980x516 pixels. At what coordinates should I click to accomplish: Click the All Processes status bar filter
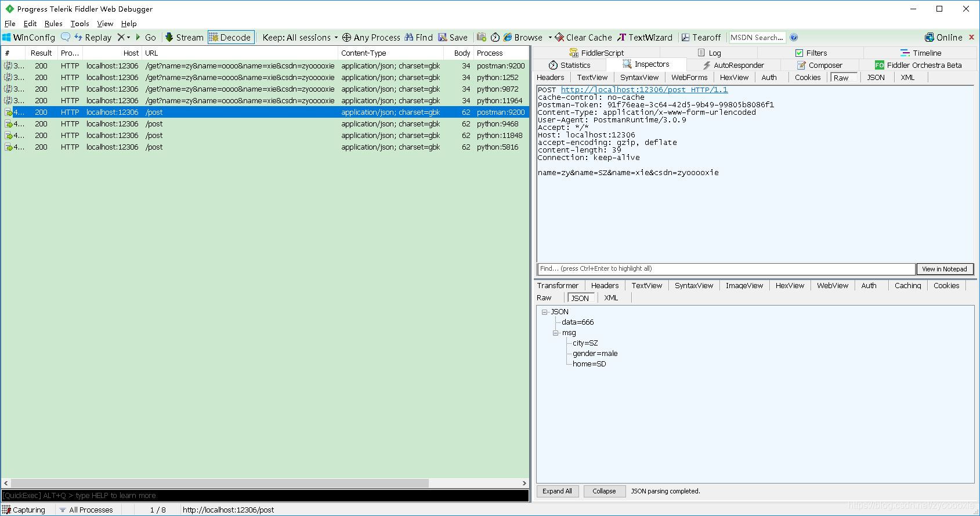pyautogui.click(x=86, y=510)
